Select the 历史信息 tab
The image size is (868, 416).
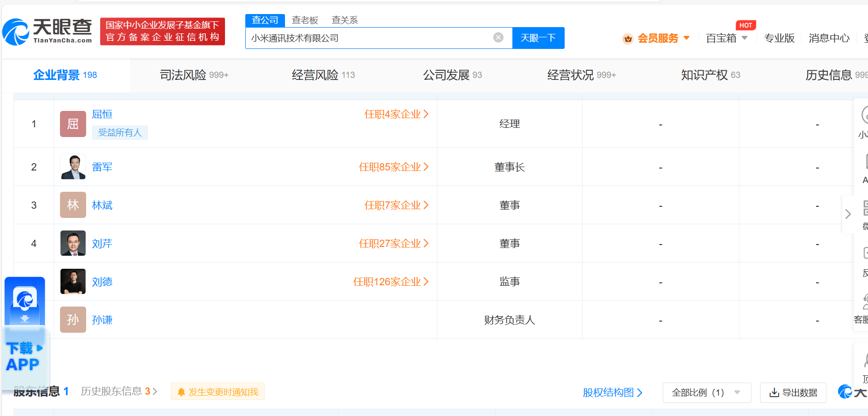(x=836, y=75)
